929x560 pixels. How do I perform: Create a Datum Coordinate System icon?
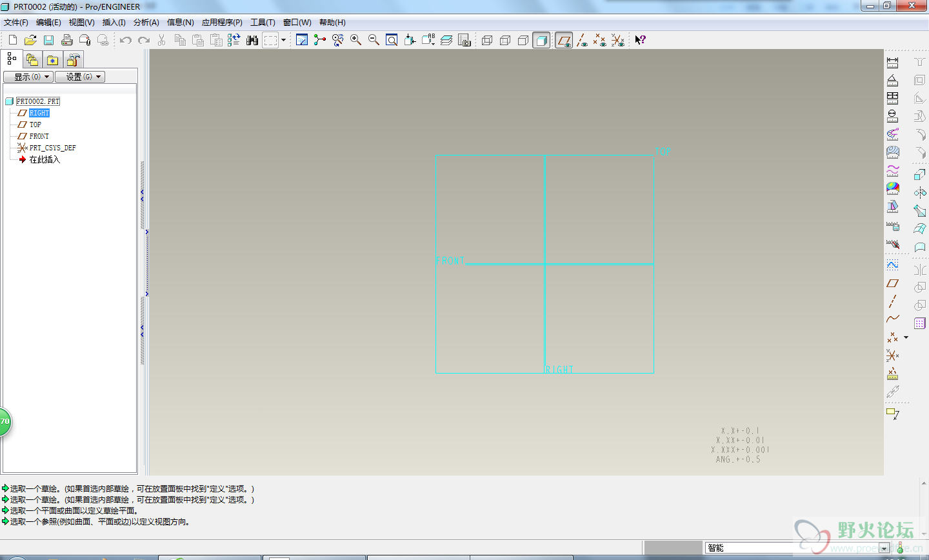892,355
